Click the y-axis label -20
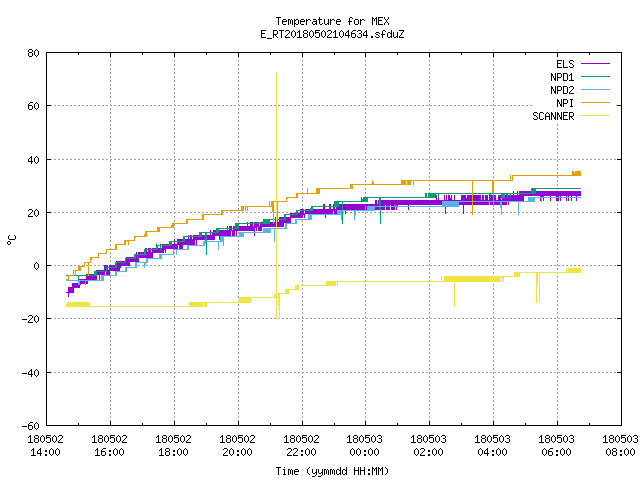Image resolution: width=640 pixels, height=480 pixels. click(x=31, y=319)
